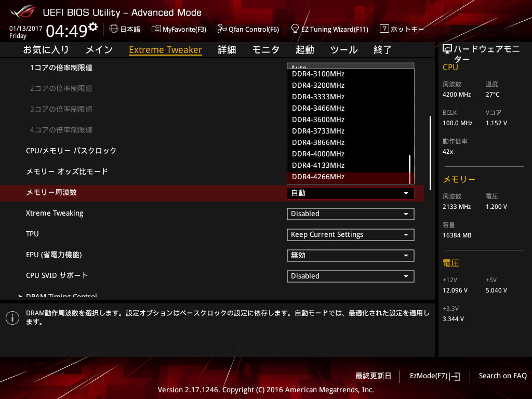Switch to the モニタ tab
The width and height of the screenshot is (532, 399).
tap(266, 50)
